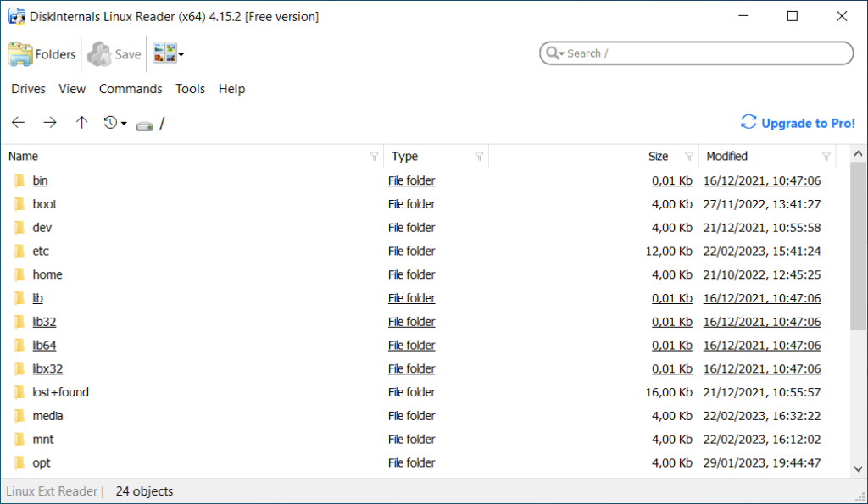Select the lost+found folder icon
This screenshot has width=868, height=504.
pyautogui.click(x=19, y=392)
